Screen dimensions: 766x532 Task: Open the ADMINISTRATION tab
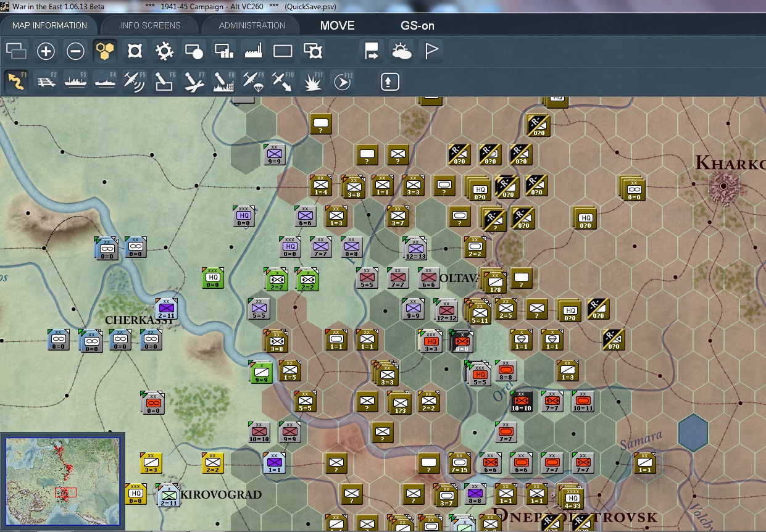coord(252,25)
